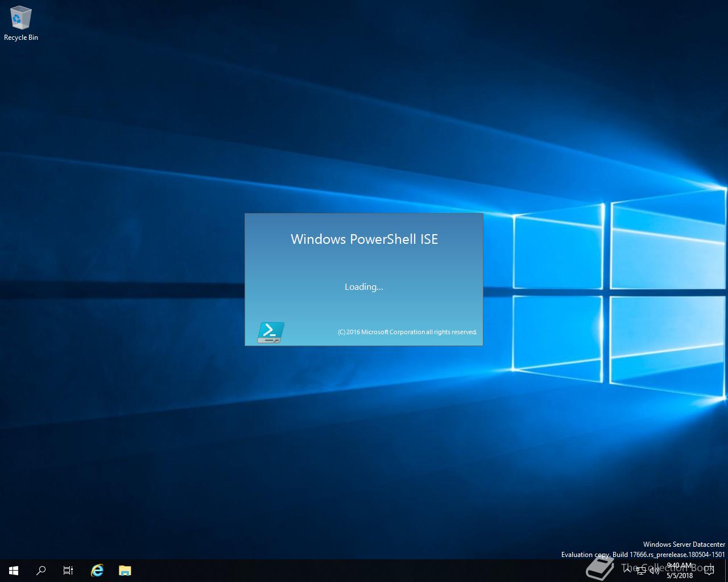Open the volume speaker tray icon

[655, 571]
